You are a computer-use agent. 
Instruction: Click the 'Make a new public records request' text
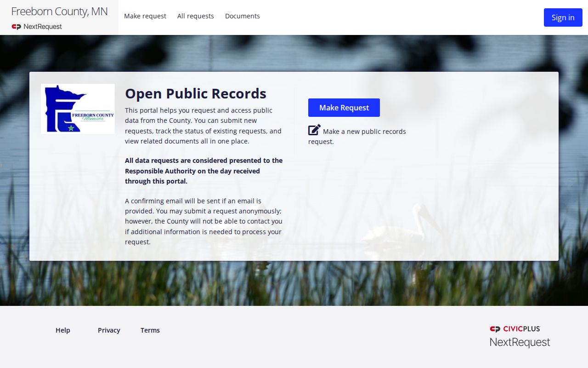357,137
